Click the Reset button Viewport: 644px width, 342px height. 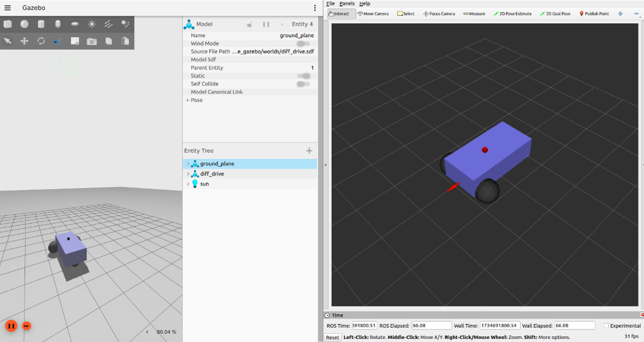pos(332,338)
